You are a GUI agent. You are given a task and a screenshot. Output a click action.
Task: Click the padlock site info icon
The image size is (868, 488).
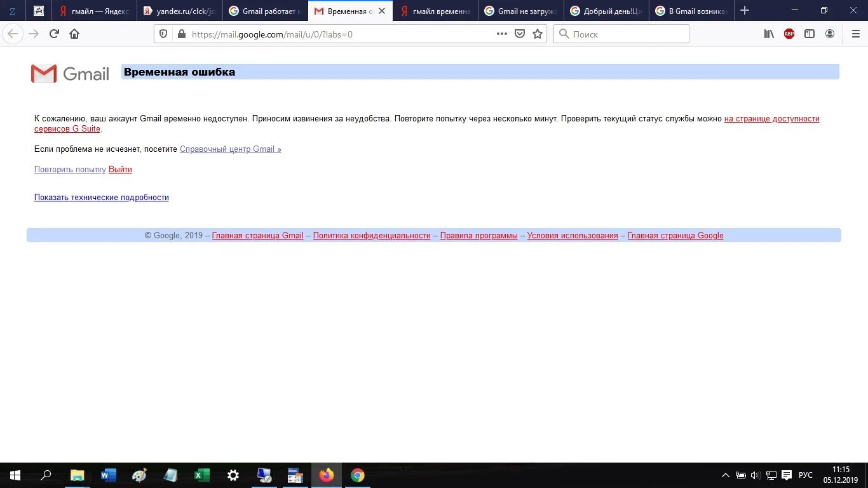pos(181,34)
